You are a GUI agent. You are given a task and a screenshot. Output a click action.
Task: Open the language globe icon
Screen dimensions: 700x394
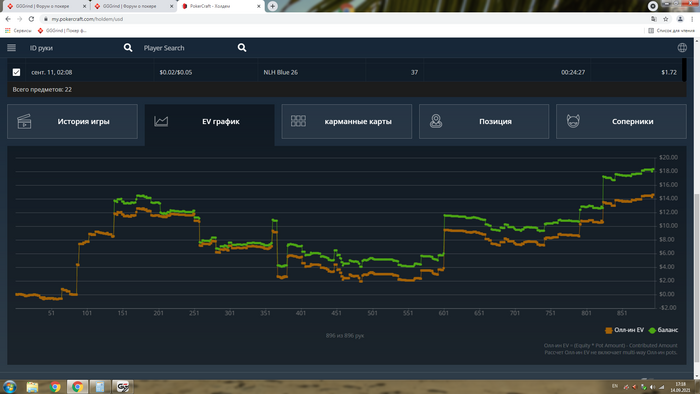point(682,48)
